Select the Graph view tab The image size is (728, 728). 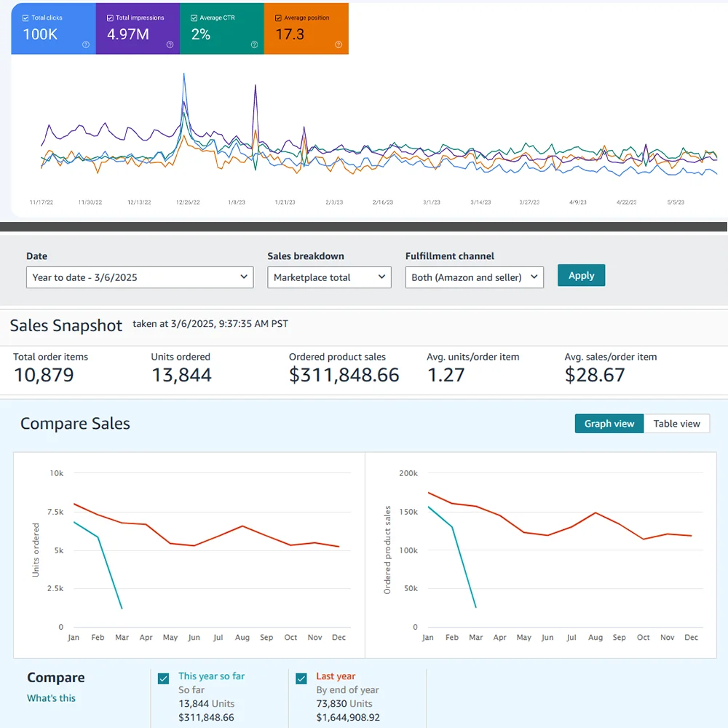tap(609, 424)
